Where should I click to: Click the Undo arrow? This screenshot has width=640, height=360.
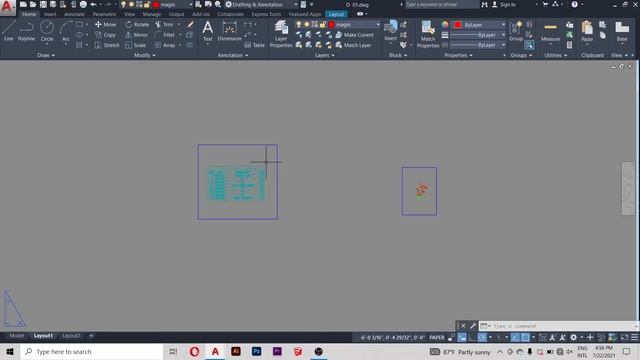click(93, 4)
